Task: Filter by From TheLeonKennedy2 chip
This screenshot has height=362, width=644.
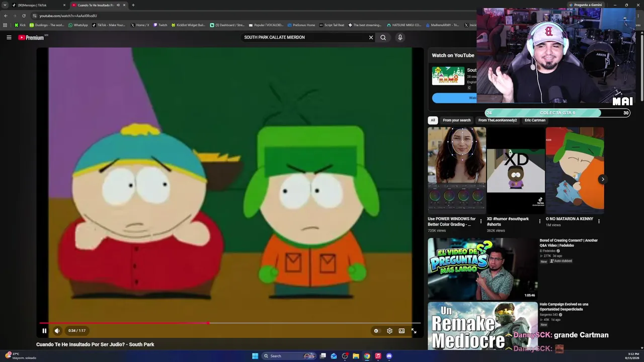Action: tap(498, 120)
